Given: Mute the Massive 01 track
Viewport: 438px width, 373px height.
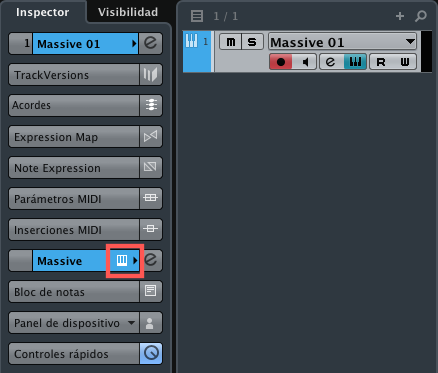Looking at the screenshot, I should 230,42.
